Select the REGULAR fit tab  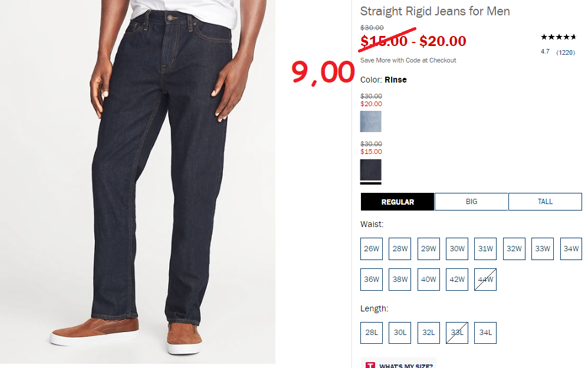click(x=398, y=202)
